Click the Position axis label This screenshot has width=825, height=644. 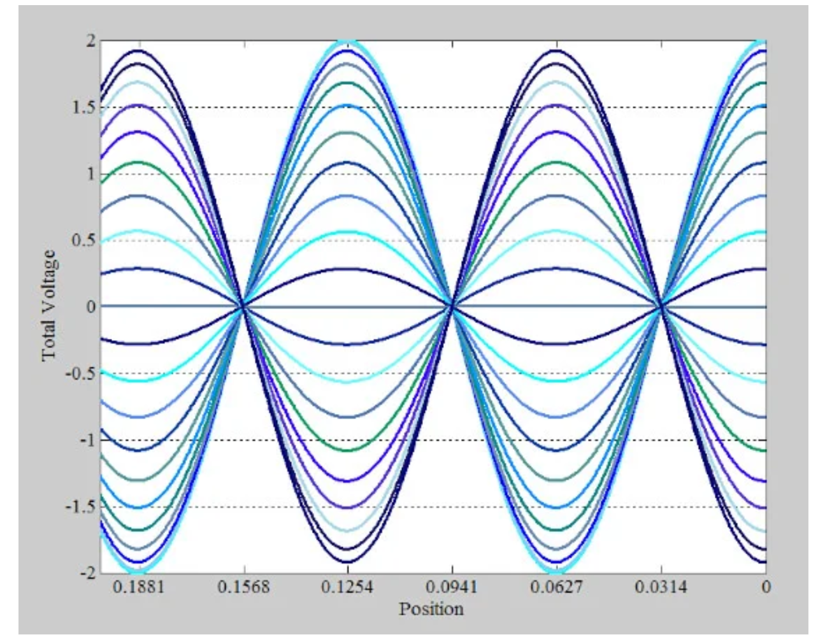click(x=431, y=609)
